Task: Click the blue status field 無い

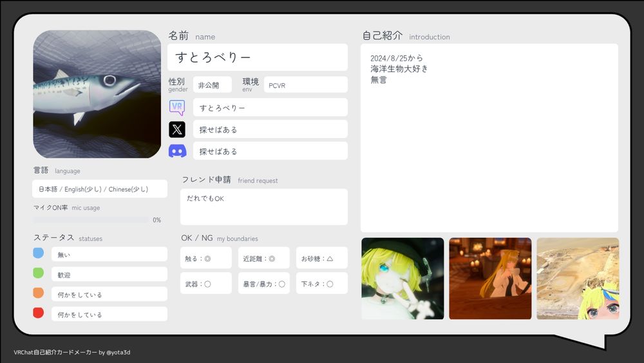Action: 109,255
